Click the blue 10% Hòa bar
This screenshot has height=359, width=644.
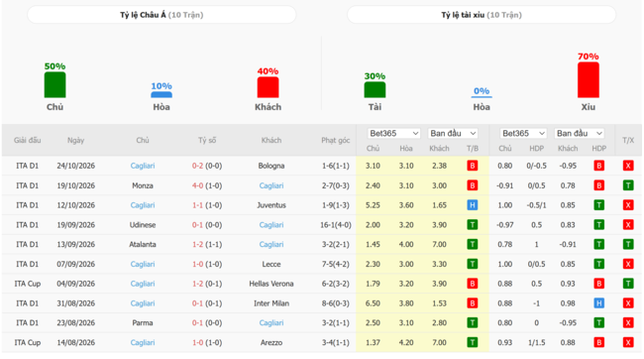pyautogui.click(x=161, y=95)
